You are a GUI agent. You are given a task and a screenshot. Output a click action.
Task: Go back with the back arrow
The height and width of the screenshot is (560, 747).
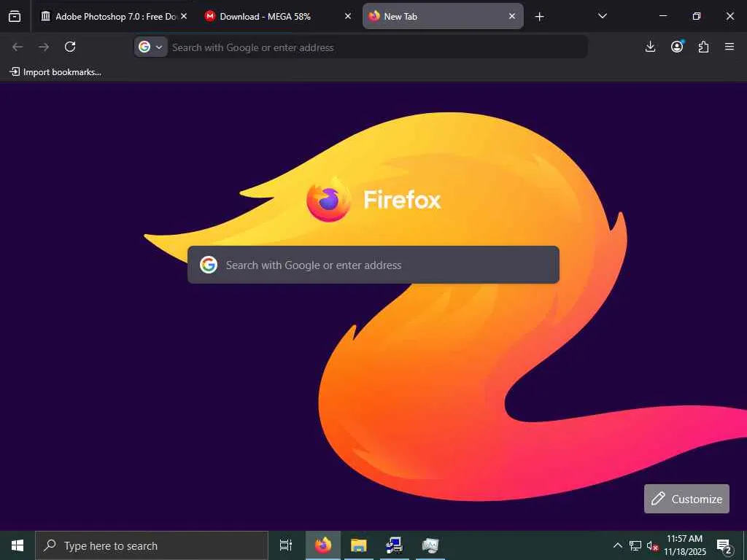tap(18, 47)
